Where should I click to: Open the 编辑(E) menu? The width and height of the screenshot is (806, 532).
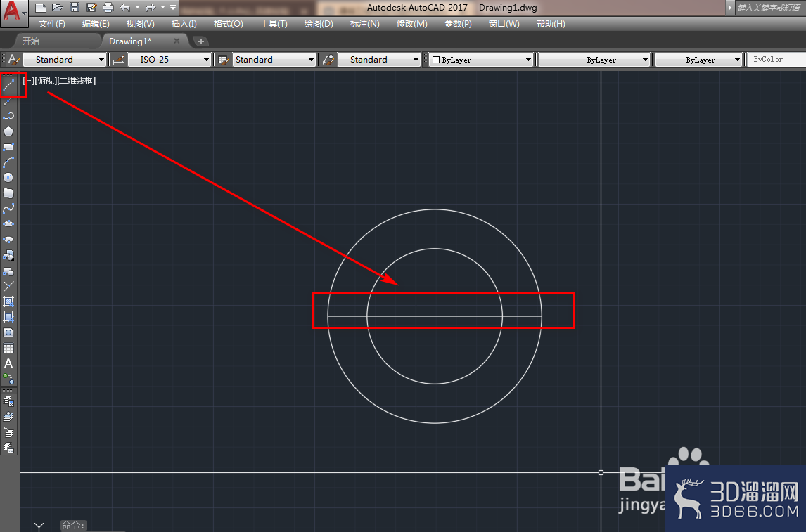click(96, 24)
